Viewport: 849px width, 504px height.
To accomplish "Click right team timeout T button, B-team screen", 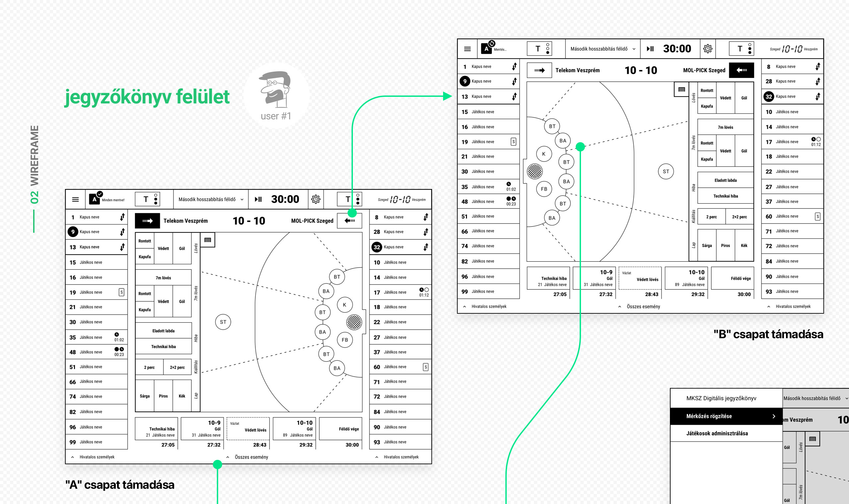I will click(741, 49).
